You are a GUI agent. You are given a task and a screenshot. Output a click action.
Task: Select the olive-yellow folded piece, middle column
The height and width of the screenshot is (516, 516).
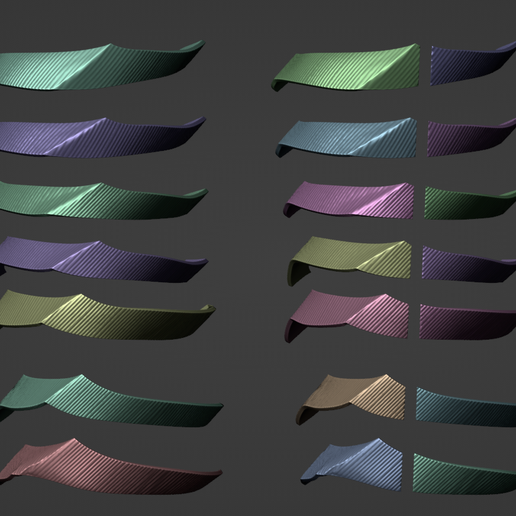350,260
